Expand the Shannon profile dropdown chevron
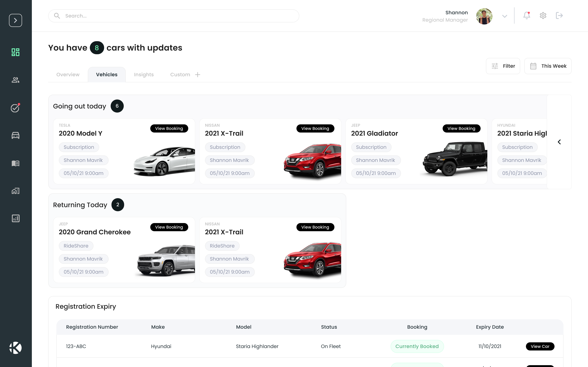This screenshot has height=367, width=588. pos(505,16)
